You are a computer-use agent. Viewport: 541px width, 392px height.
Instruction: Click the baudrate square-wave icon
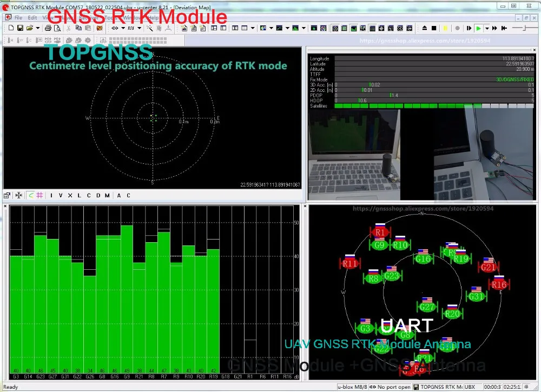(131, 28)
